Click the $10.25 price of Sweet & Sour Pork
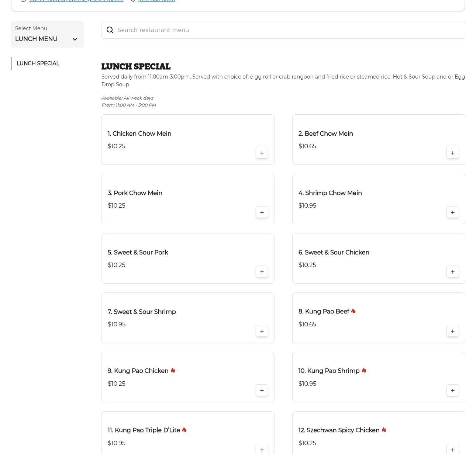The height and width of the screenshot is (454, 476). 117,265
